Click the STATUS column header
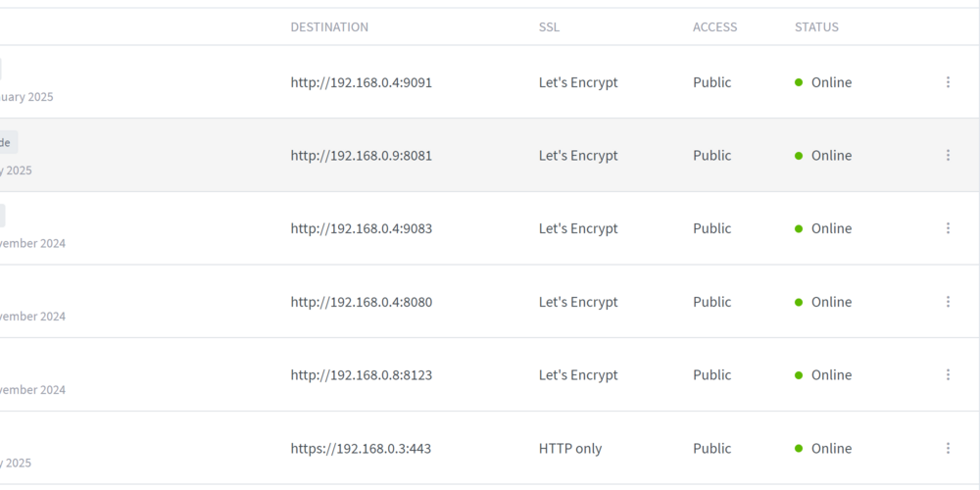This screenshot has height=490, width=980. coord(817,26)
